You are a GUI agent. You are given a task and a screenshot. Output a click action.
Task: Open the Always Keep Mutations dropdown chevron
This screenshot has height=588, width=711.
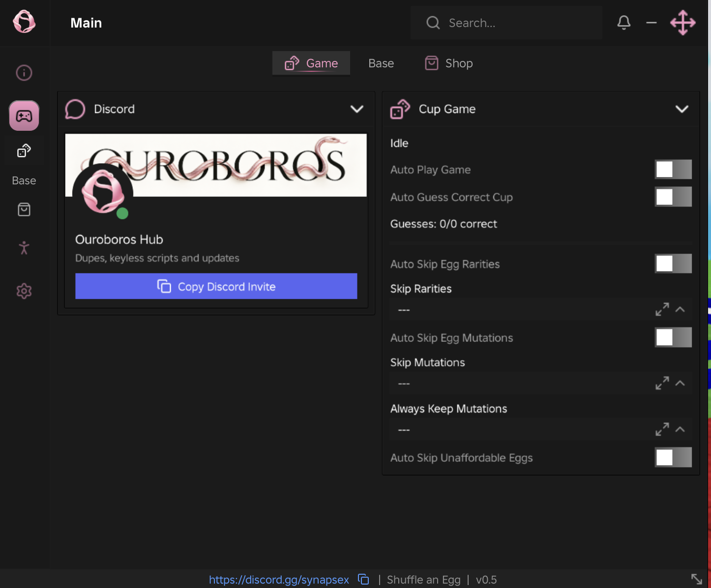click(x=680, y=429)
